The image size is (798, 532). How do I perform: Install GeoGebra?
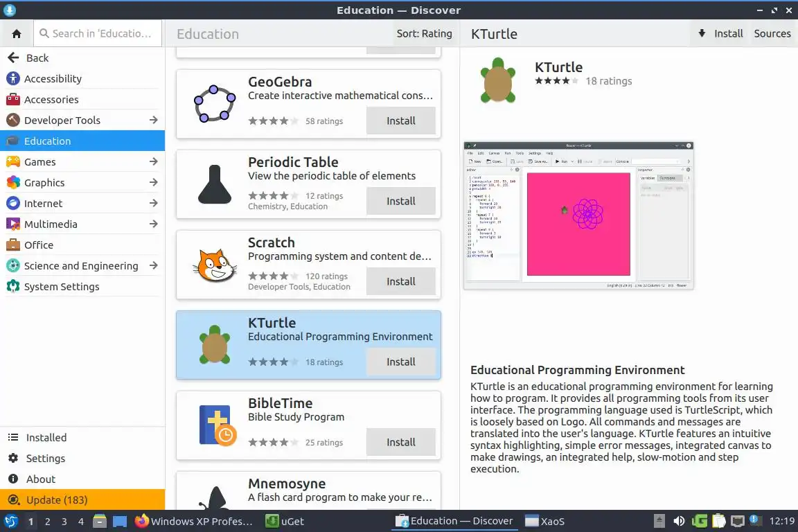coord(400,121)
